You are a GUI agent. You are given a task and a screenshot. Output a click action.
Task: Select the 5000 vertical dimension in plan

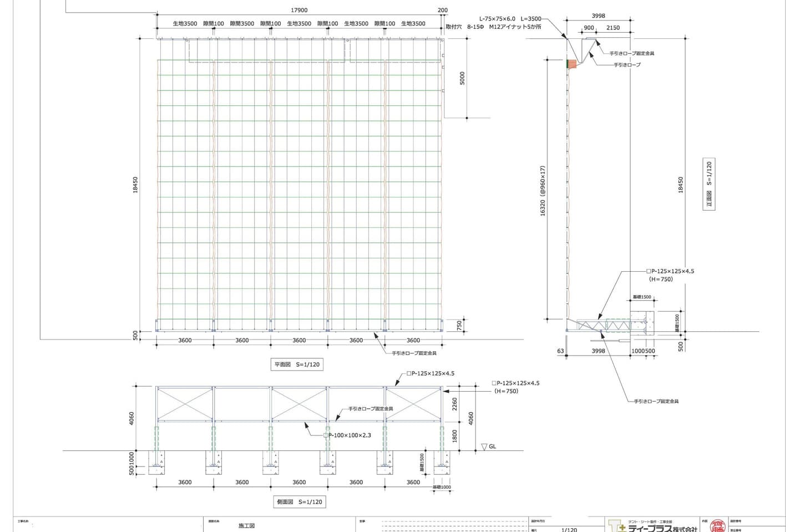click(462, 78)
